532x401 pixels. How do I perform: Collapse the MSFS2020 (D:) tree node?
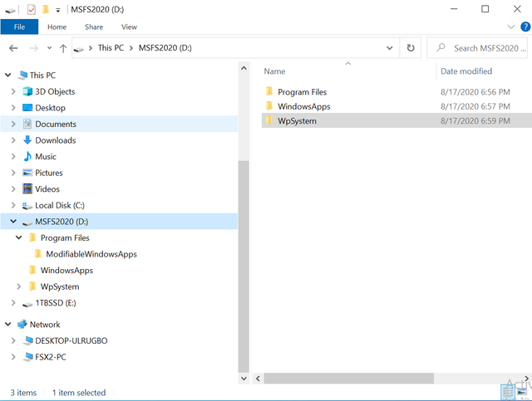(x=13, y=222)
